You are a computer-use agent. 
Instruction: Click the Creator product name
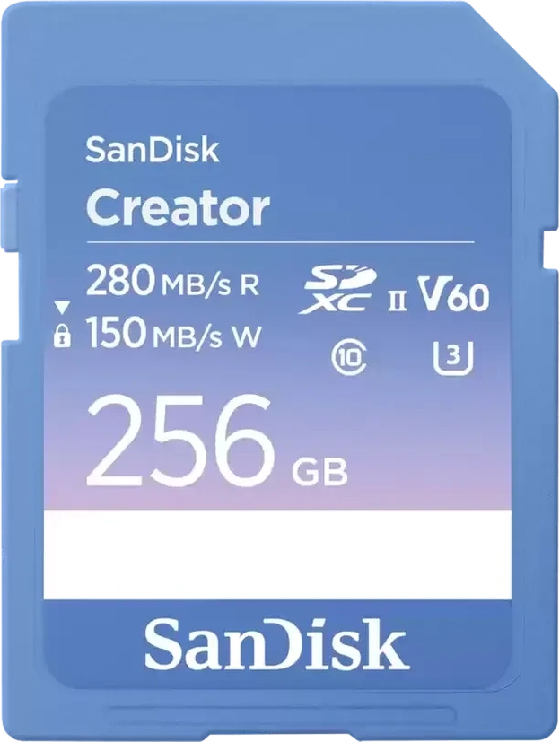178,208
